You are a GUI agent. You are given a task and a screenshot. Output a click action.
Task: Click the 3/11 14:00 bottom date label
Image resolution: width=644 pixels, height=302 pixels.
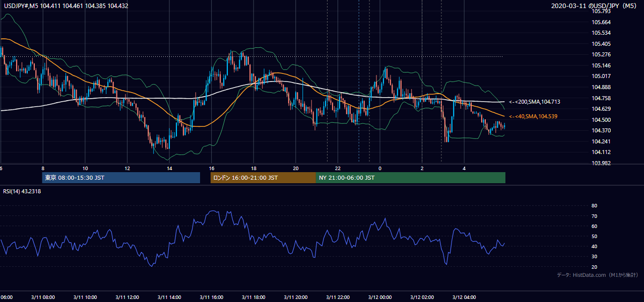click(169, 297)
